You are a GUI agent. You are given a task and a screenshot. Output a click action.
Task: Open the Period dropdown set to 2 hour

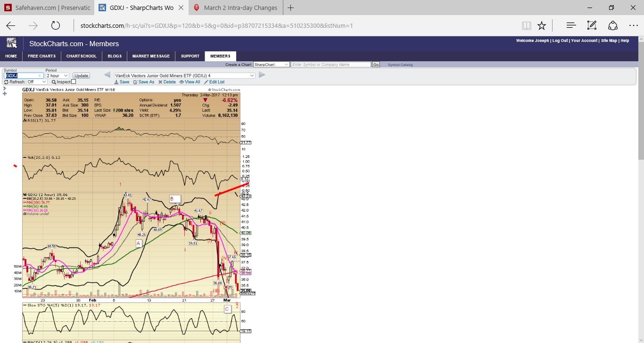(57, 75)
